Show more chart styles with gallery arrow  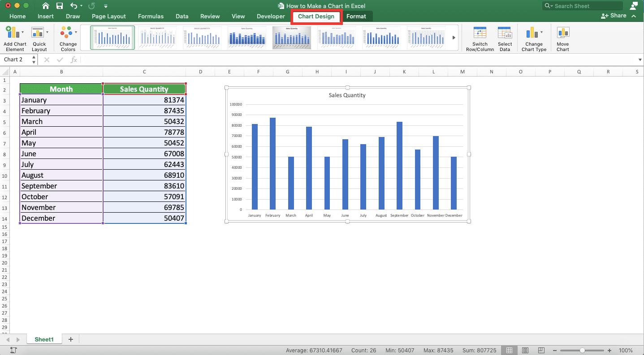(x=454, y=38)
